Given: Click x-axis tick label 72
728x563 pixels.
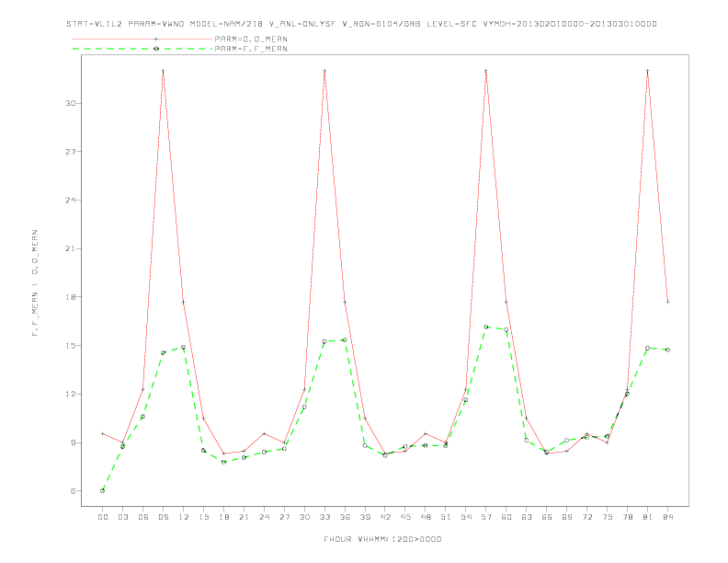Looking at the screenshot, I should 587,517.
